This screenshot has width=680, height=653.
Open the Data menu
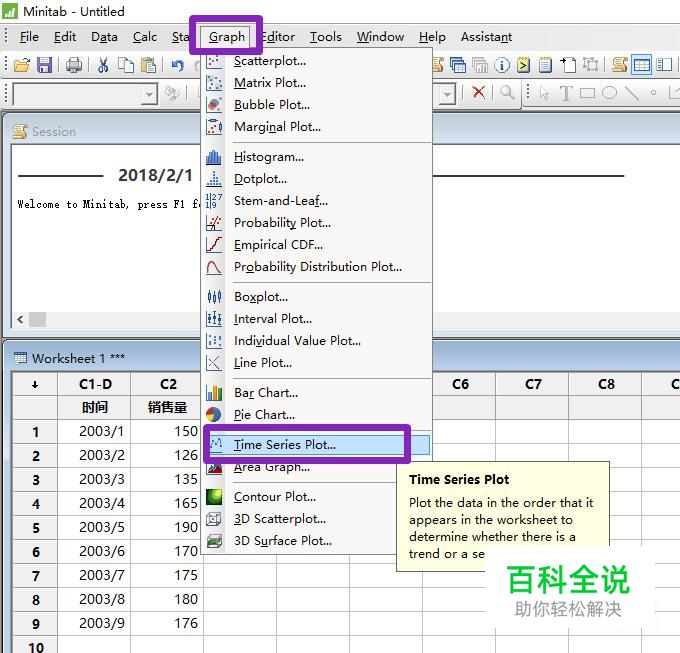click(104, 37)
